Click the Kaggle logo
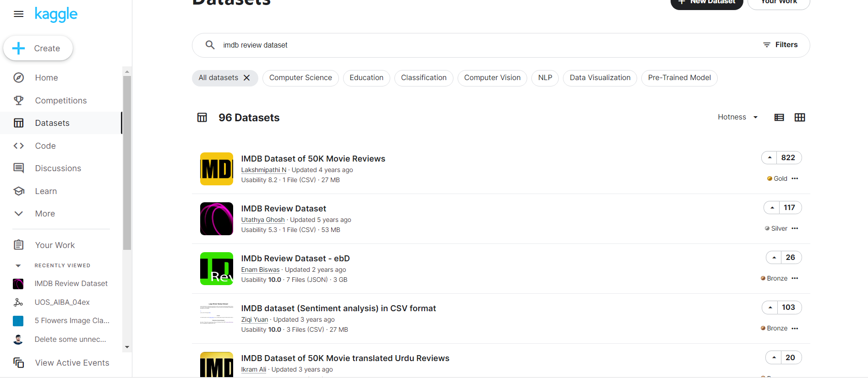 coord(56,15)
